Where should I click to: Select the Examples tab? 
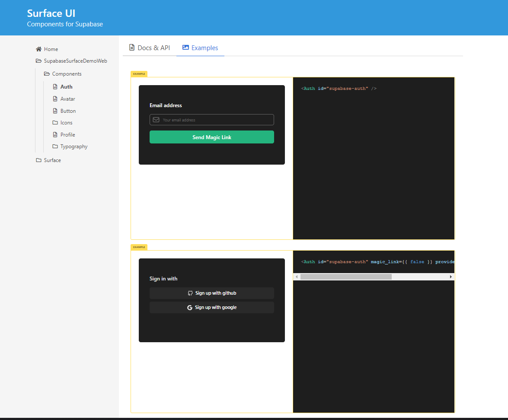point(204,48)
